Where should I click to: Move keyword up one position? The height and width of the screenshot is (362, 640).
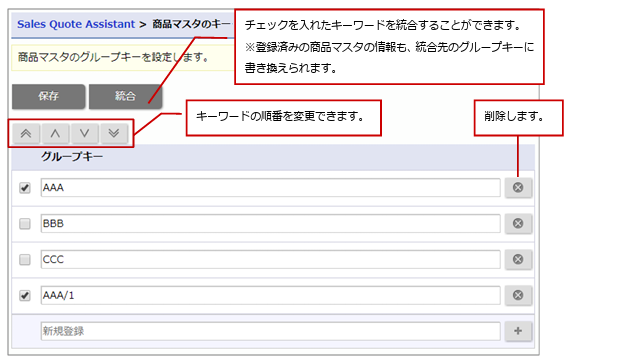click(55, 133)
